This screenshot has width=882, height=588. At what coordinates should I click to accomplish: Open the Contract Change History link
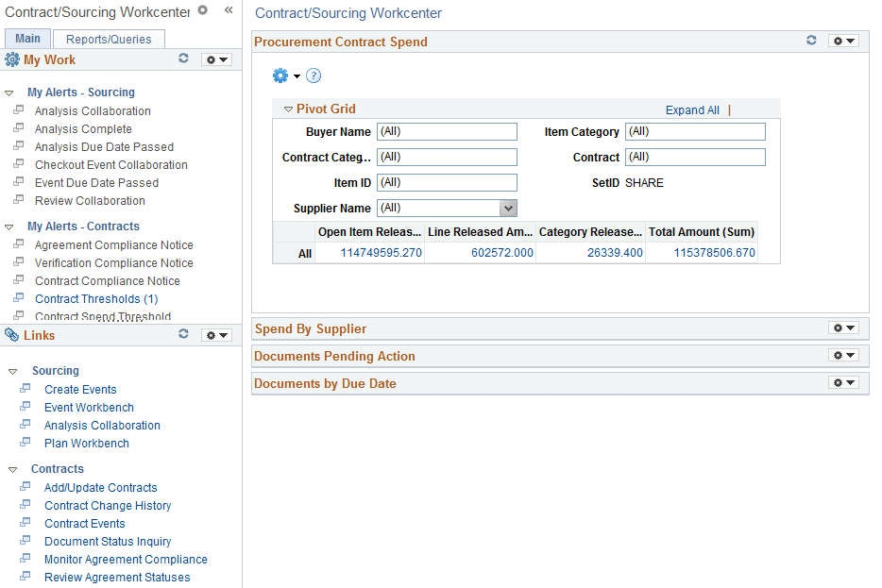click(108, 506)
